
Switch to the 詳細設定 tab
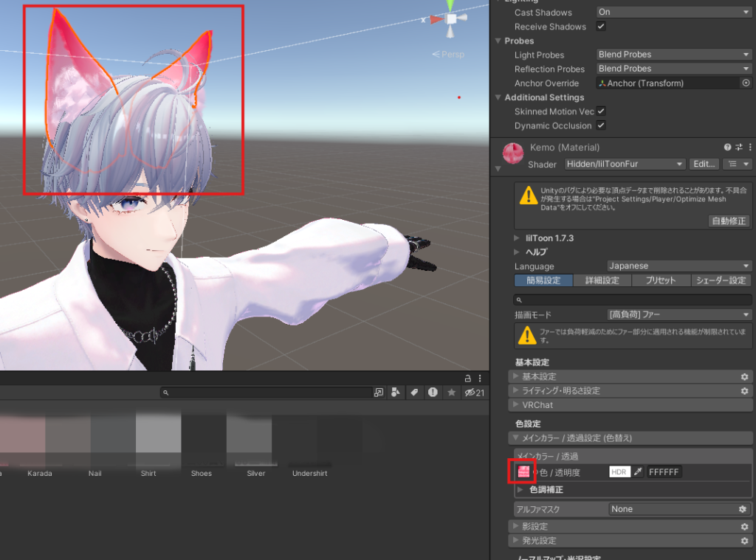pyautogui.click(x=602, y=280)
